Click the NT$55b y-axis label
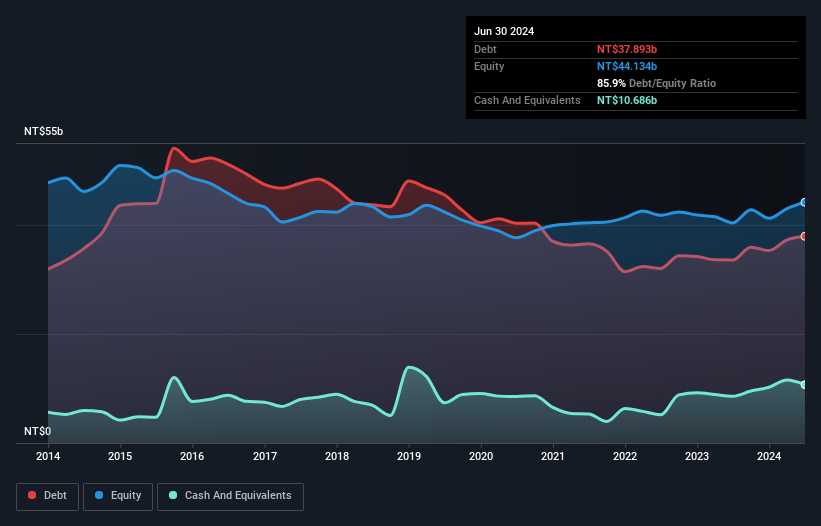821x526 pixels. tap(43, 131)
